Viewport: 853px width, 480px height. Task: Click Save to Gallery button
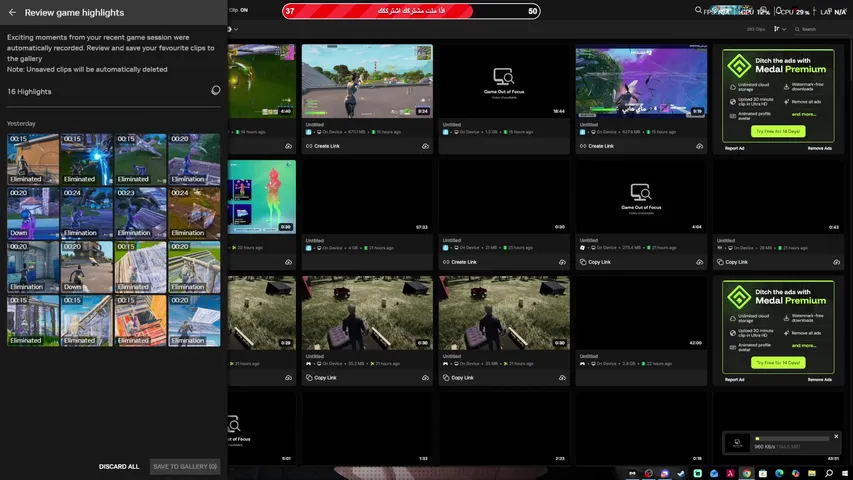pyautogui.click(x=185, y=466)
